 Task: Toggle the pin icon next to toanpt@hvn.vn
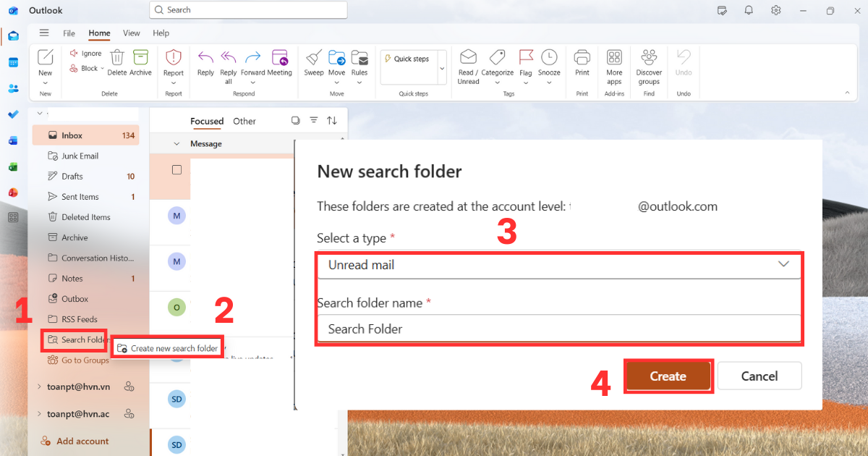129,387
